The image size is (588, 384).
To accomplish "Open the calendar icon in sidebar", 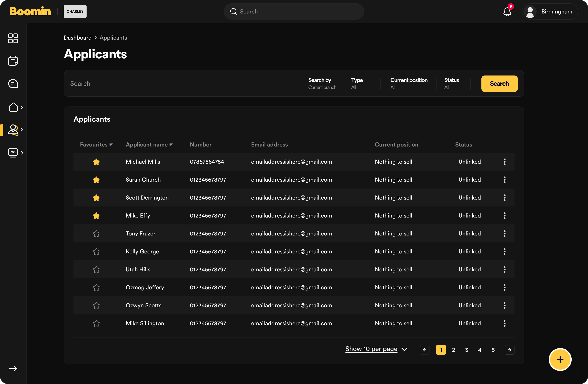I will (13, 61).
